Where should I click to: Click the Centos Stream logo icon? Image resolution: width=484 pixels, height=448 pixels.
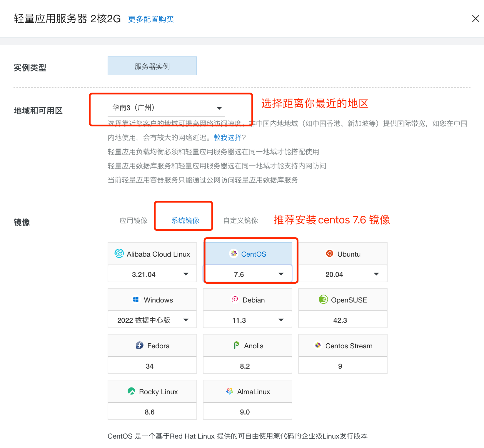click(x=318, y=345)
